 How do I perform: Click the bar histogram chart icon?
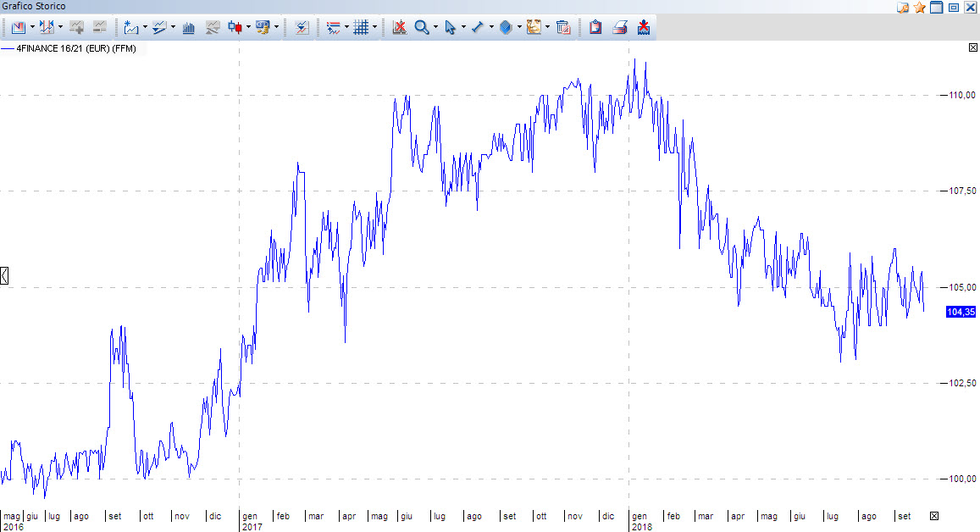[188, 27]
